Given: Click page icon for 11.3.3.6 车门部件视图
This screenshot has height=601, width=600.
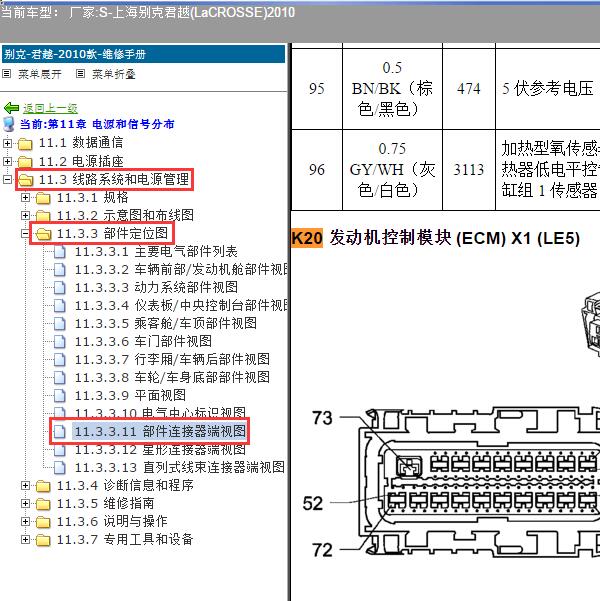Looking at the screenshot, I should [x=59, y=342].
